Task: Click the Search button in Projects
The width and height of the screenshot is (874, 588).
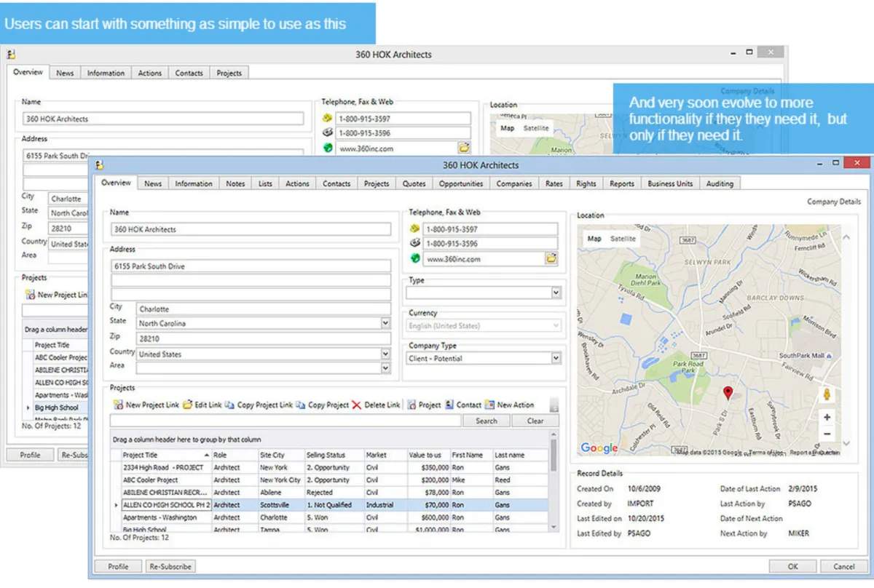Action: coord(486,421)
